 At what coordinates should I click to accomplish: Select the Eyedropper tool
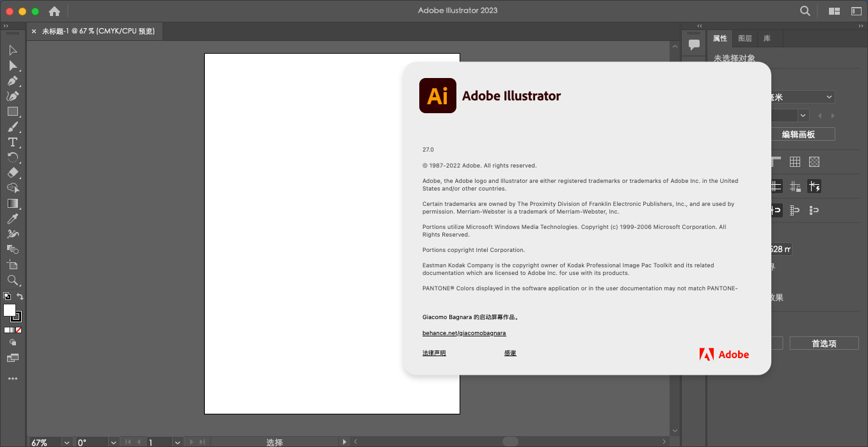(13, 219)
